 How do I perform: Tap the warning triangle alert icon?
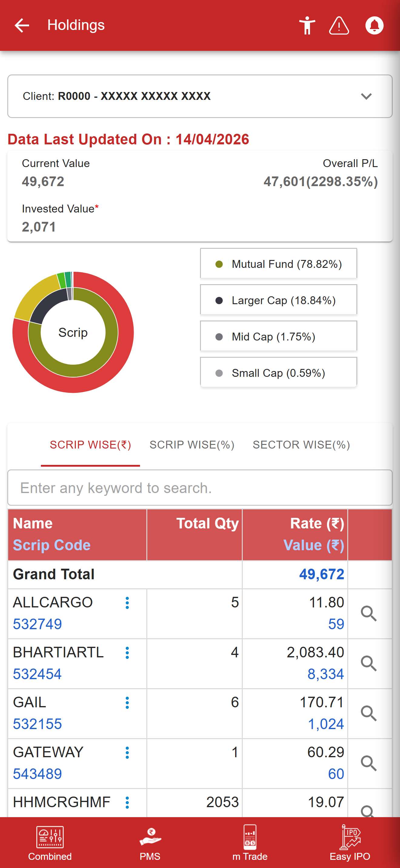click(x=339, y=26)
